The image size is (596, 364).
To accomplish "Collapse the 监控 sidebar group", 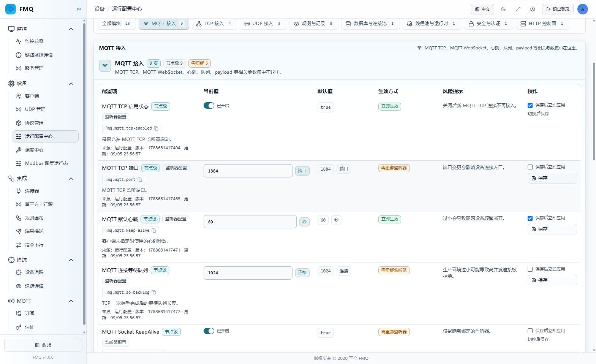I will click(x=71, y=29).
